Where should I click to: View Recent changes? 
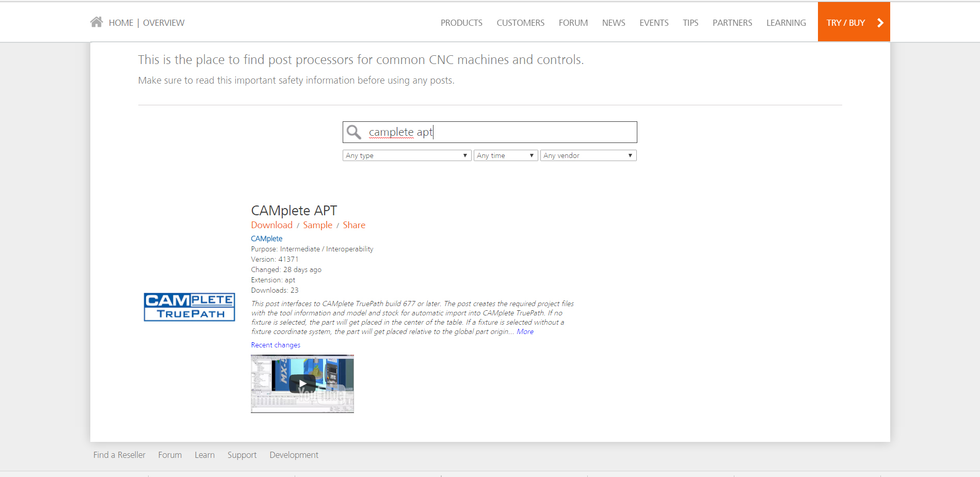276,345
